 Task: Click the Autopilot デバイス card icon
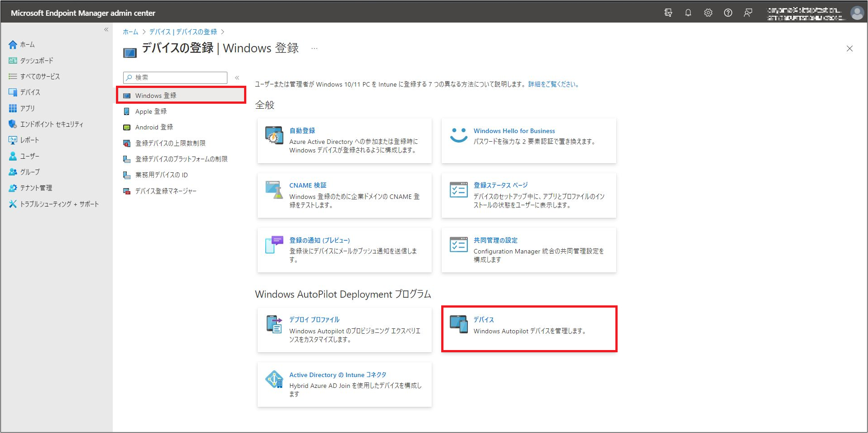[x=458, y=324]
